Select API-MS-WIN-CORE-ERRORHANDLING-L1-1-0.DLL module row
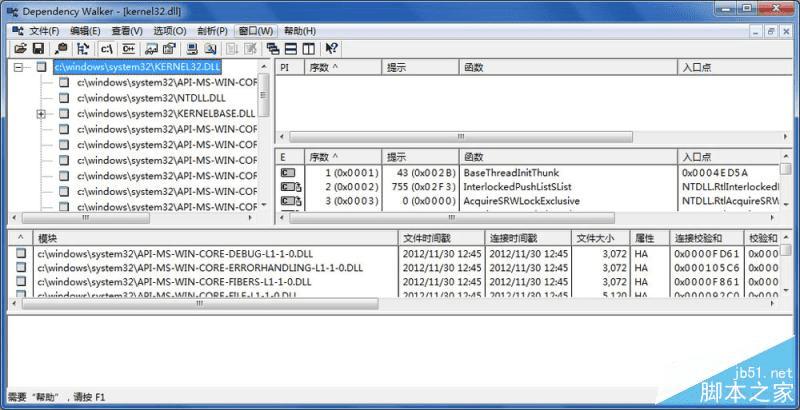The width and height of the screenshot is (800, 410). pos(393,267)
